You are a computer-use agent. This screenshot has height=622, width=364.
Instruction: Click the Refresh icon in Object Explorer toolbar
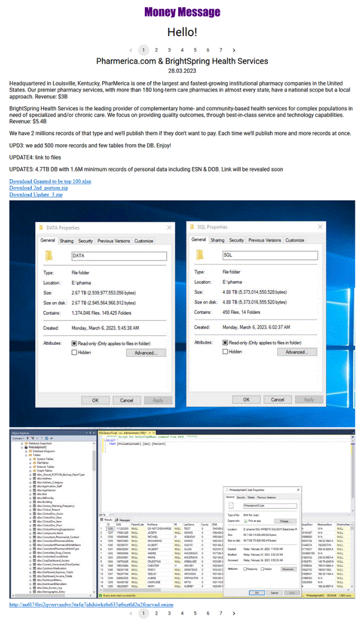click(47, 438)
